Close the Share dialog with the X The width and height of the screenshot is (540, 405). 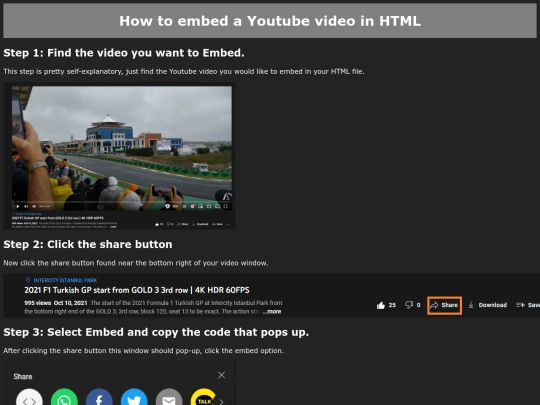[221, 375]
